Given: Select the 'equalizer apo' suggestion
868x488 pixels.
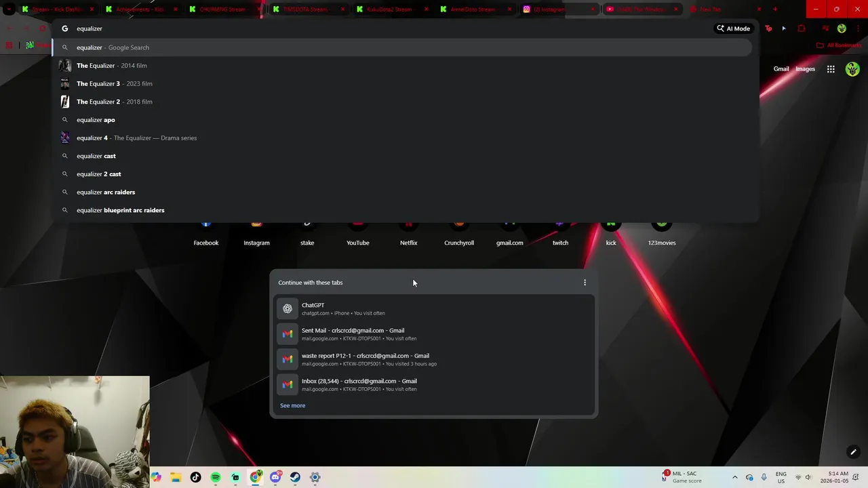Looking at the screenshot, I should (x=402, y=120).
